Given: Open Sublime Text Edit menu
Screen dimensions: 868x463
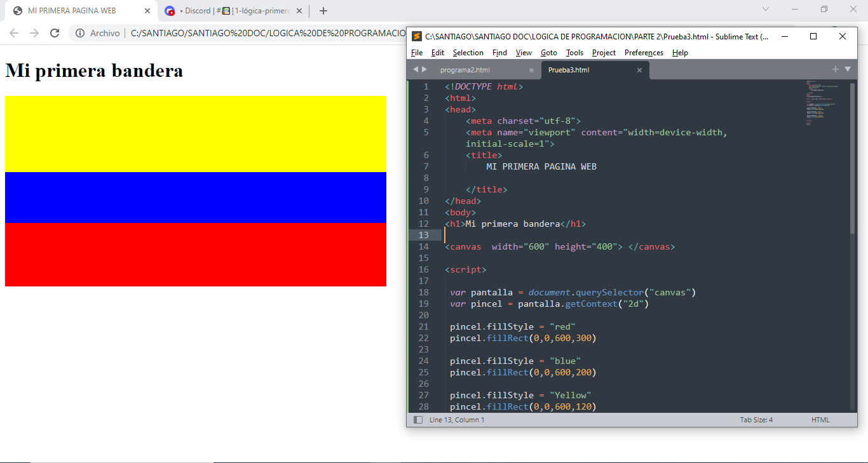Looking at the screenshot, I should pos(438,53).
